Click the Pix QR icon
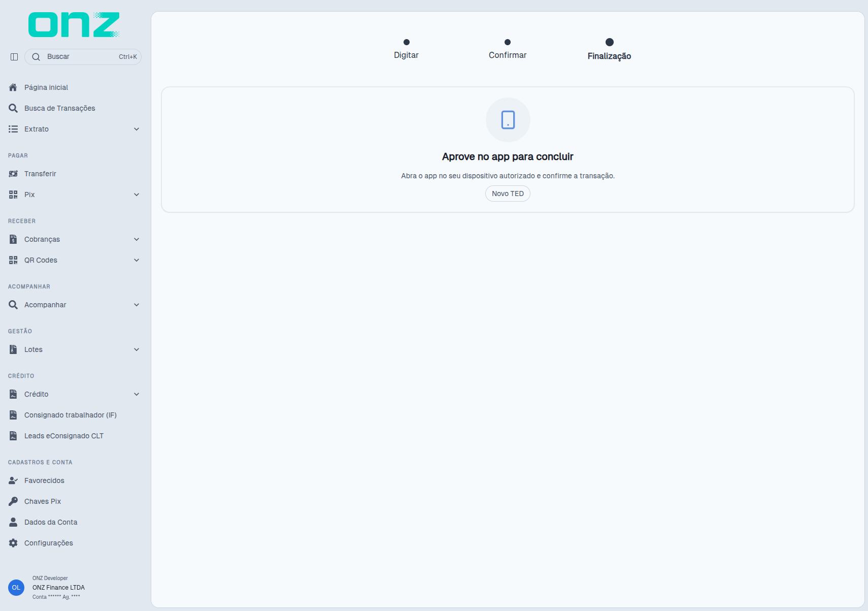Viewport: 868px width, 611px height. (13, 195)
